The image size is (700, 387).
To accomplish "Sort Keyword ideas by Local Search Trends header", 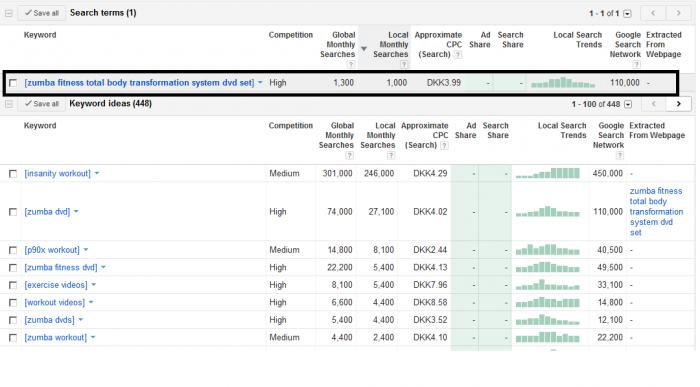I will (562, 130).
